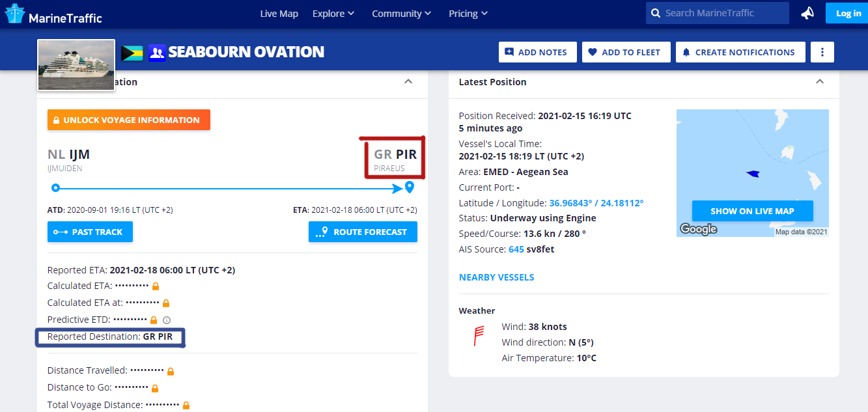Click the Bahamas flag icon
This screenshot has width=868, height=412.
[132, 53]
